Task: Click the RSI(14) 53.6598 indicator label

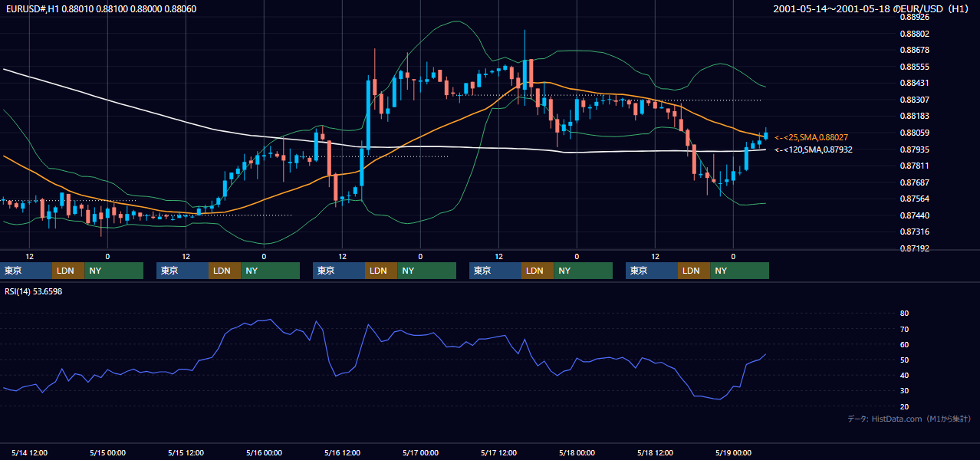Action: point(34,291)
